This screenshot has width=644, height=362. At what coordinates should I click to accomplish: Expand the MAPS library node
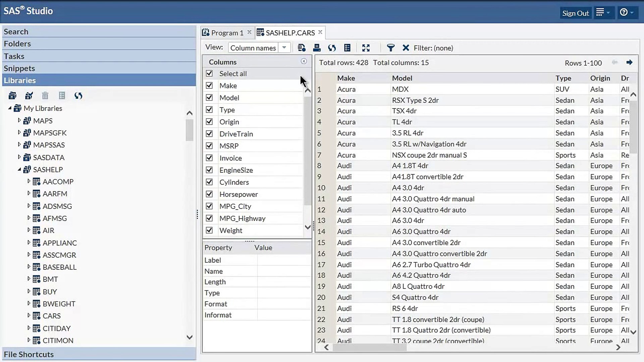(19, 120)
